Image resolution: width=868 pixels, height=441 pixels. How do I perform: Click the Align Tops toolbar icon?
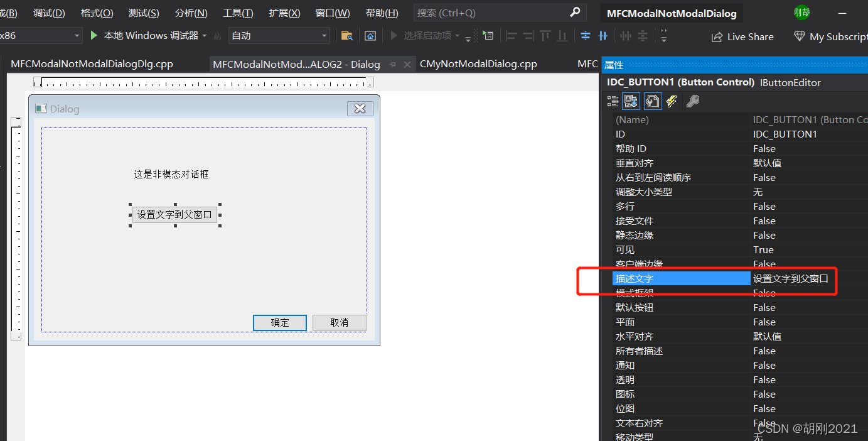[x=545, y=36]
